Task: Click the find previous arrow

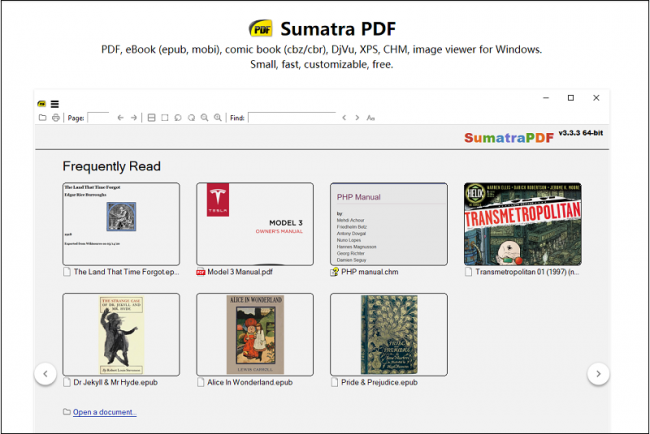Action: (344, 118)
